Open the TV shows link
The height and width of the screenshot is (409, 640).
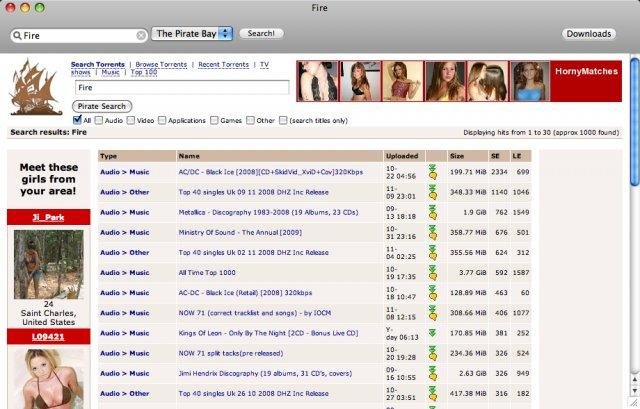tap(264, 64)
